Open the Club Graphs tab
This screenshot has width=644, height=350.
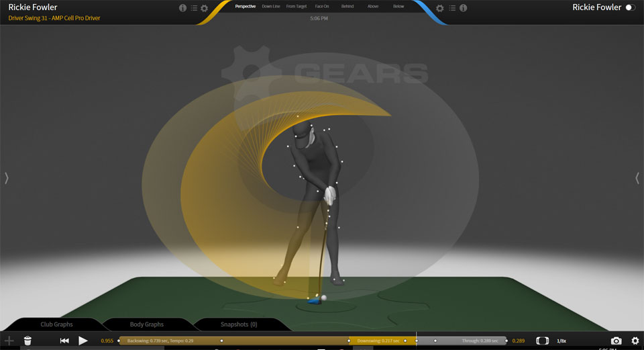[x=56, y=324]
